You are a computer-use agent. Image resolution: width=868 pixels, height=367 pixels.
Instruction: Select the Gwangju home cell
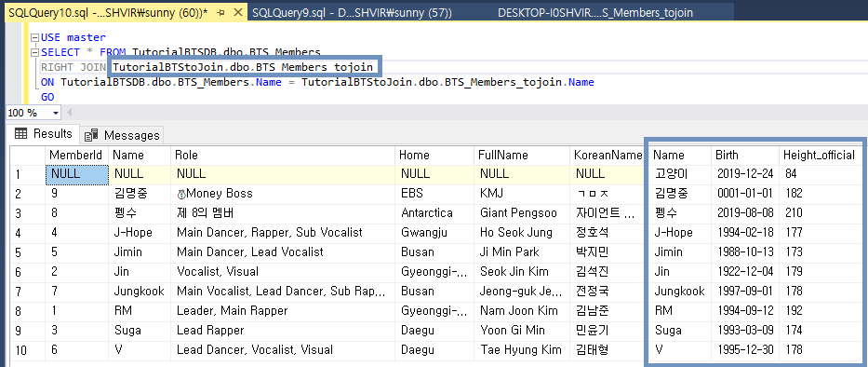(434, 232)
